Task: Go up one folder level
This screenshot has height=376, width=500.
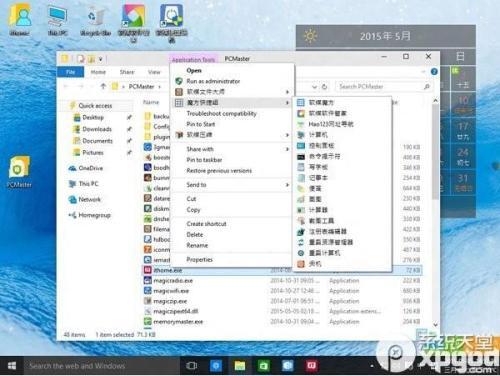Action: pos(103,86)
